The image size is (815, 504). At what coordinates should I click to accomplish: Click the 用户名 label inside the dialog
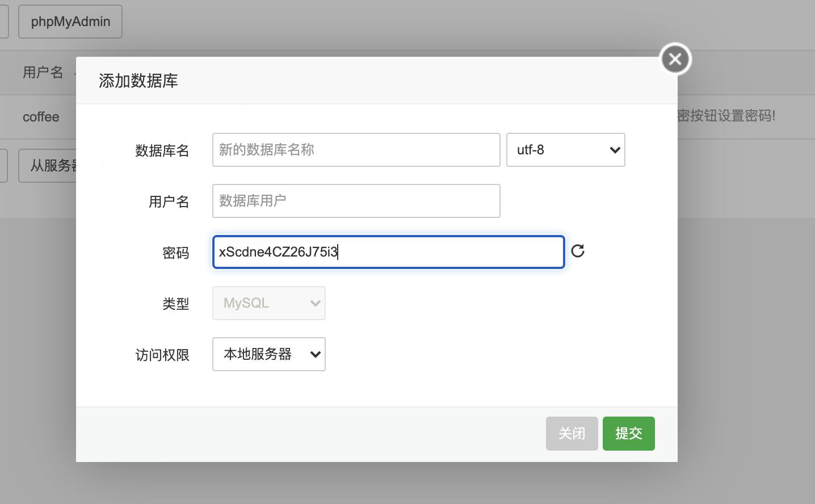(169, 201)
